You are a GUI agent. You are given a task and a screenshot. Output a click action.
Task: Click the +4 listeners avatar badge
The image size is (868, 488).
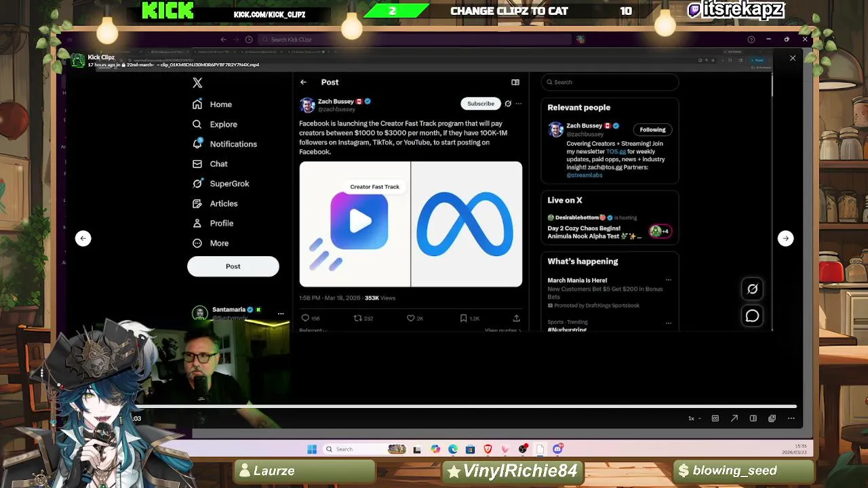point(660,231)
